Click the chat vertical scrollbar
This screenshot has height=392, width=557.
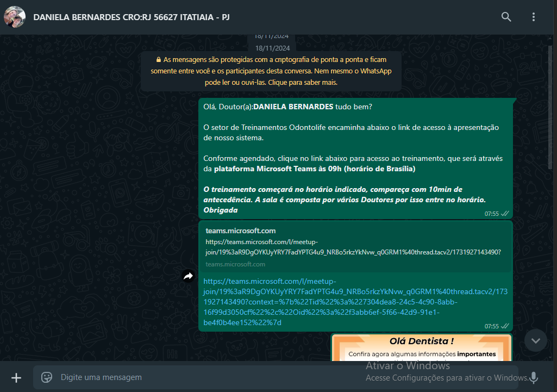click(x=550, y=107)
